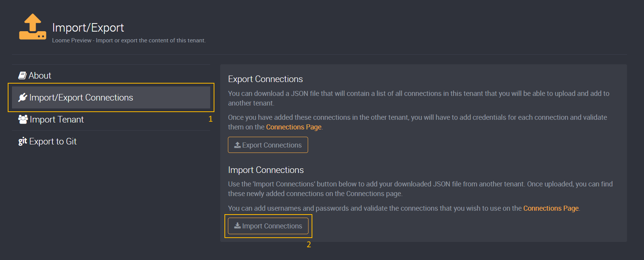Click the Import Connections section heading

(266, 170)
